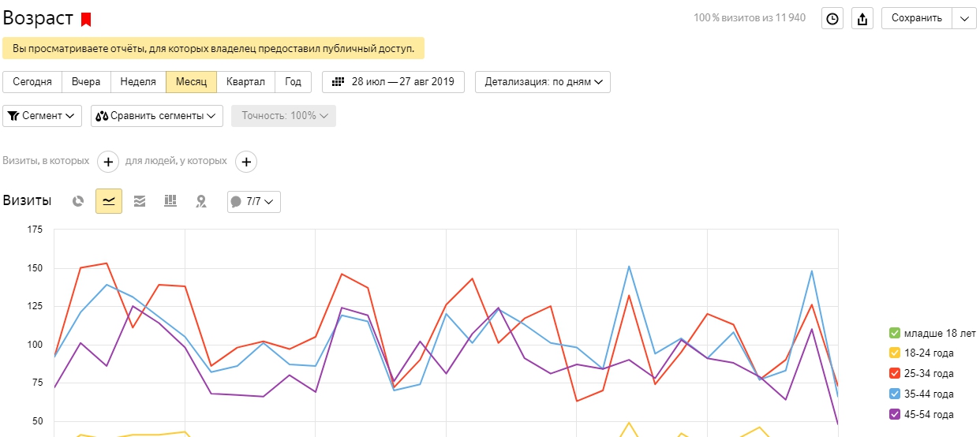
Task: Open the Сегмент dropdown
Action: 43,116
